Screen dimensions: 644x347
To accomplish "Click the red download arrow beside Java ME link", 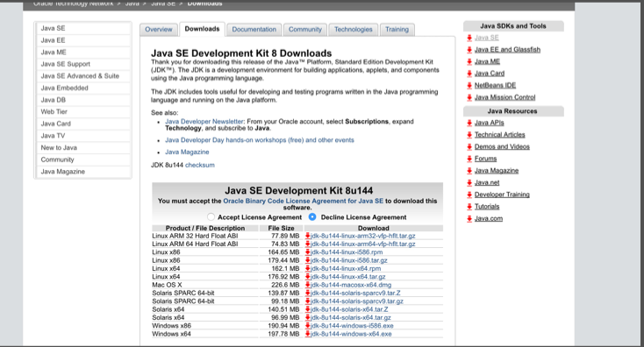I will tap(469, 62).
